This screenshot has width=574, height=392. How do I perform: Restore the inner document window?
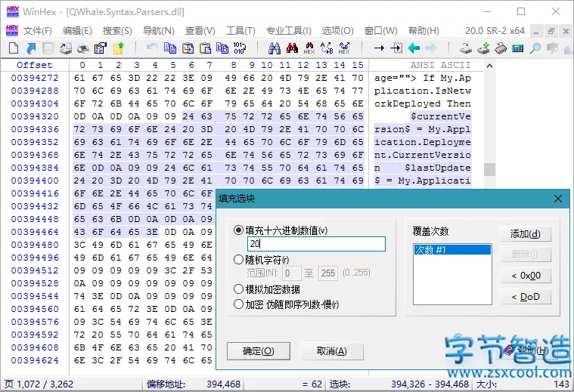coord(551,32)
